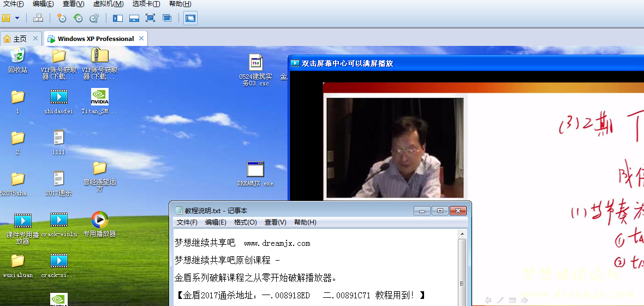Maximize the 教程说明.txt Notepad window
644x306 pixels.
pyautogui.click(x=440, y=210)
